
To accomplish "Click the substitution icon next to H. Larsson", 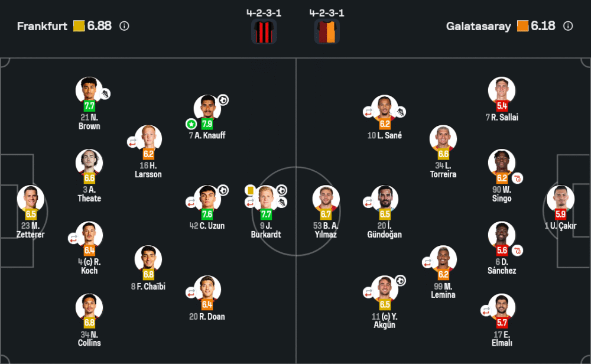I will point(132,142).
